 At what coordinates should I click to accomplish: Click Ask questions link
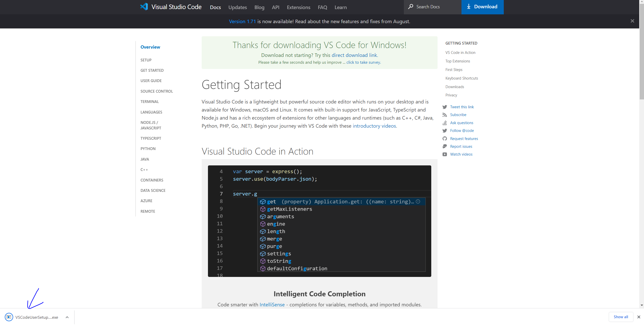pyautogui.click(x=461, y=123)
